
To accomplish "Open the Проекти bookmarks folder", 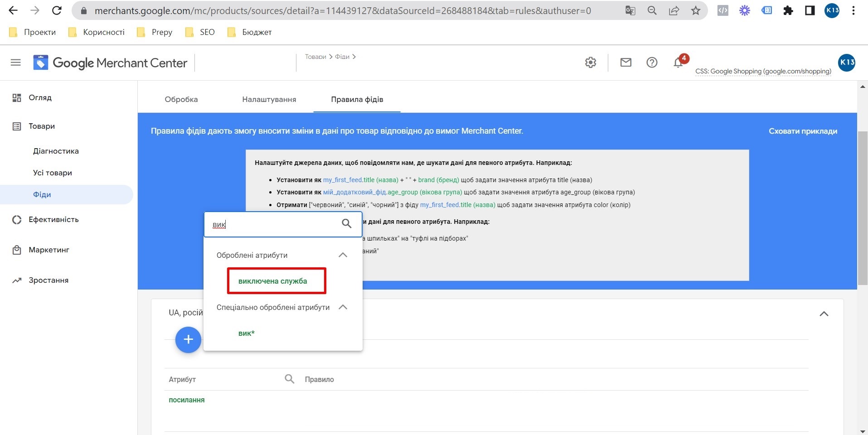I will point(33,32).
